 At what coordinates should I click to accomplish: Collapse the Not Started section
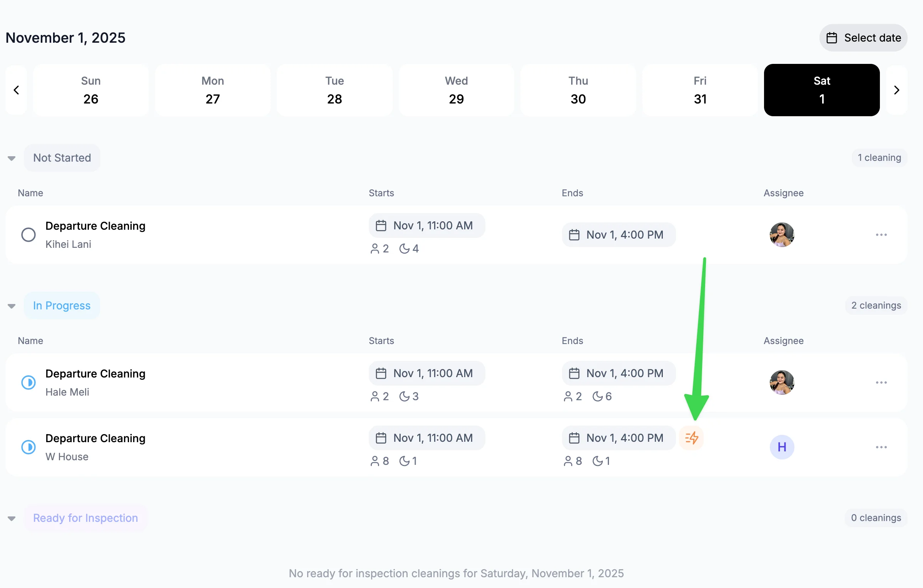point(12,158)
